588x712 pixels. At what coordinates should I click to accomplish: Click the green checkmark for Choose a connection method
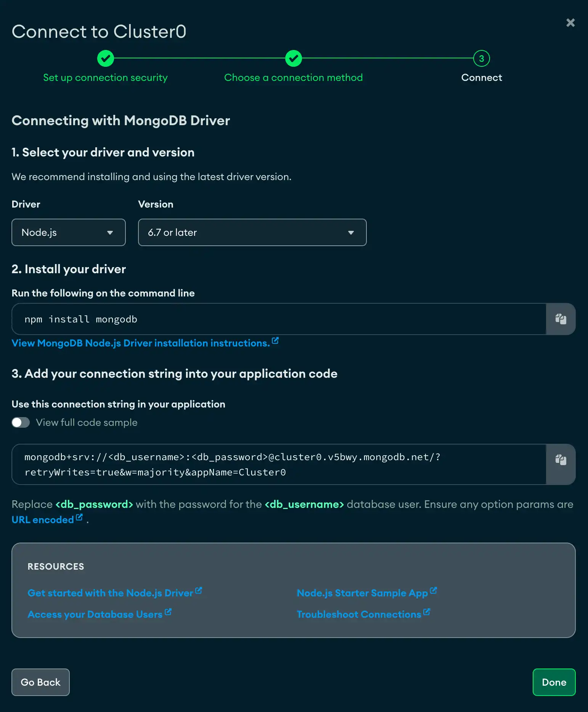pos(293,58)
